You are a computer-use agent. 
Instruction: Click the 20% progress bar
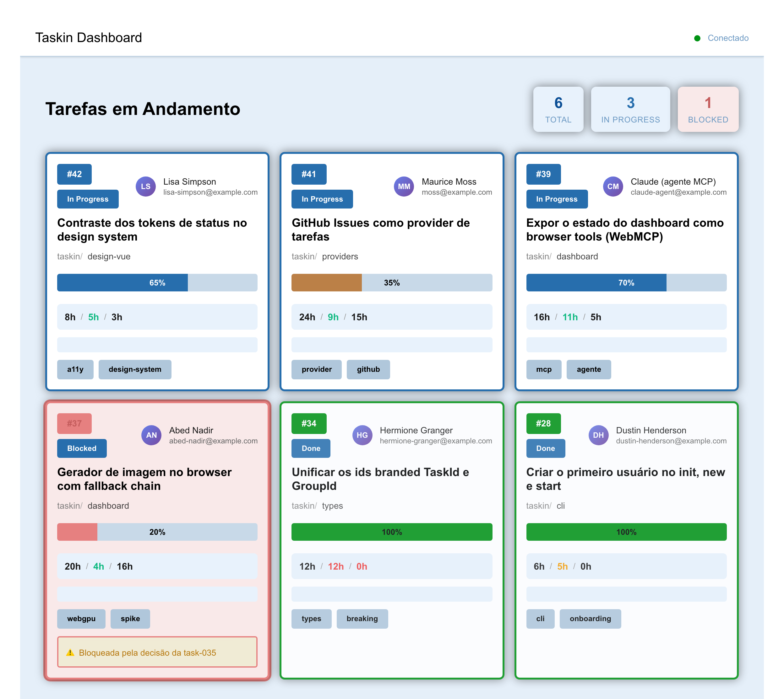(x=157, y=532)
